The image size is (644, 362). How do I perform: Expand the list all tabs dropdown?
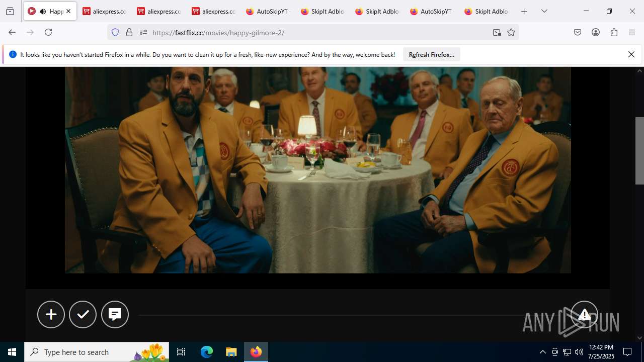tap(544, 11)
